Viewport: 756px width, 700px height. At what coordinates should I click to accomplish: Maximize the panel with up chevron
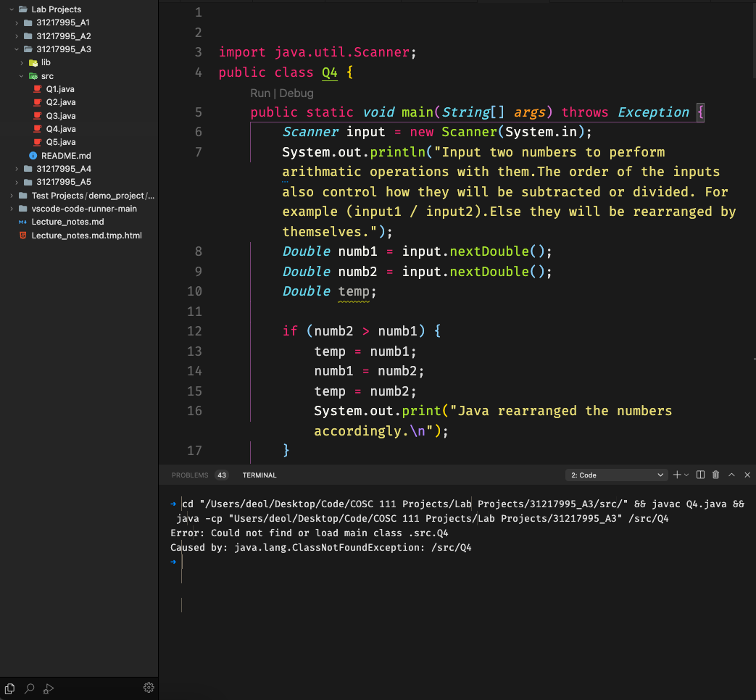click(x=731, y=475)
